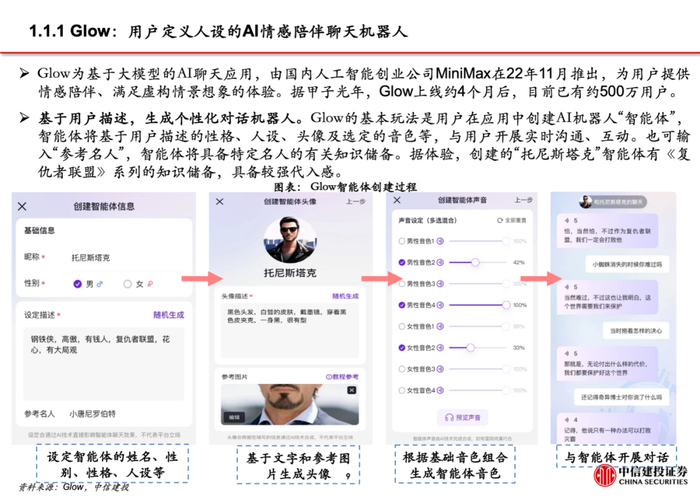This screenshot has height=496, width=700.
Task: Click the 女性音色2 slider knob at 33%
Action: (x=470, y=348)
